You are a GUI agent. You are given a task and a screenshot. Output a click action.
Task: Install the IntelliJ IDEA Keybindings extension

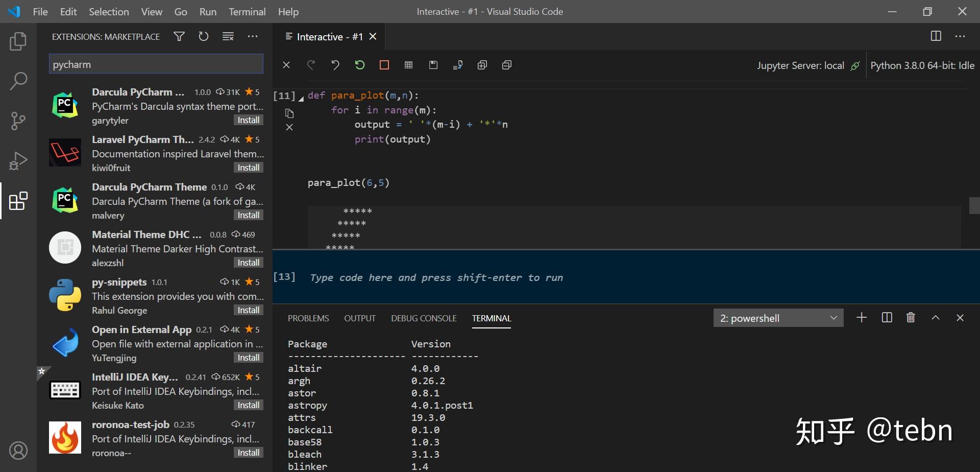pos(248,404)
